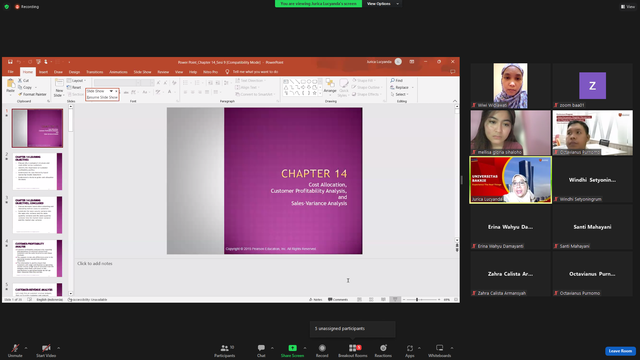Expand the arrow beside Apps

[419, 348]
